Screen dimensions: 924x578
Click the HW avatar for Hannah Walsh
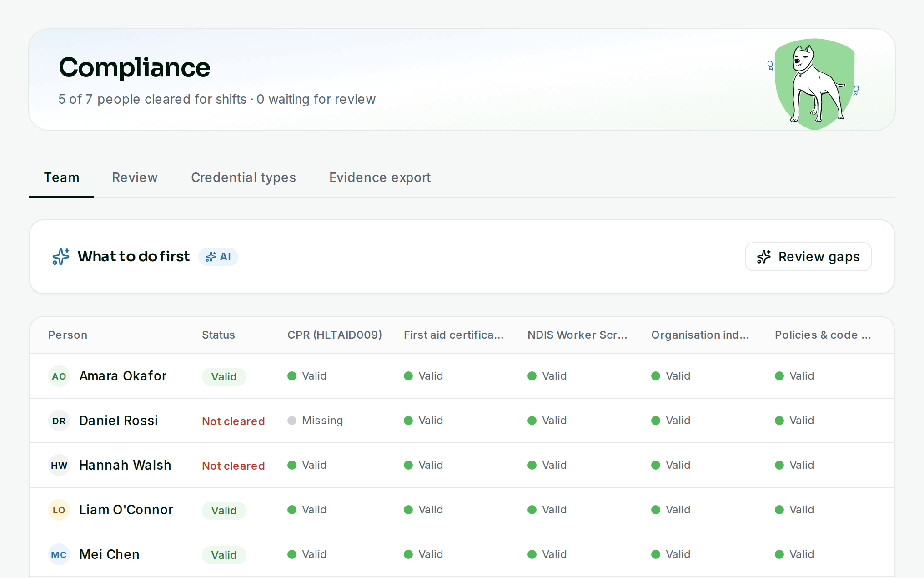(59, 465)
